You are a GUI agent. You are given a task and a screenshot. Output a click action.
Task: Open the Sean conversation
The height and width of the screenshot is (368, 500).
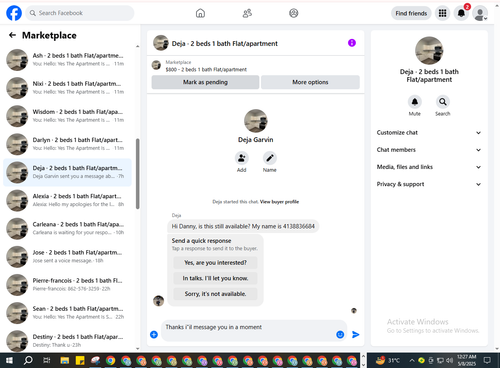pos(67,313)
